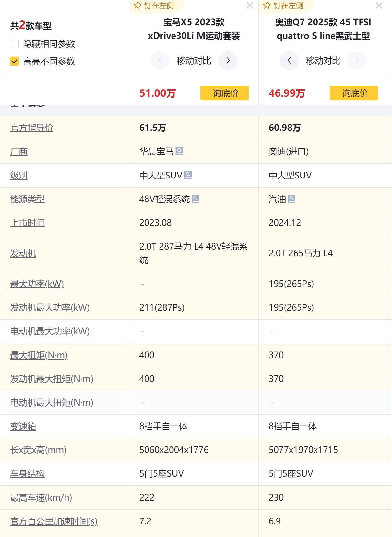Click the 2.0T 265马力 L4 engine value
The image size is (392, 537).
click(x=301, y=253)
